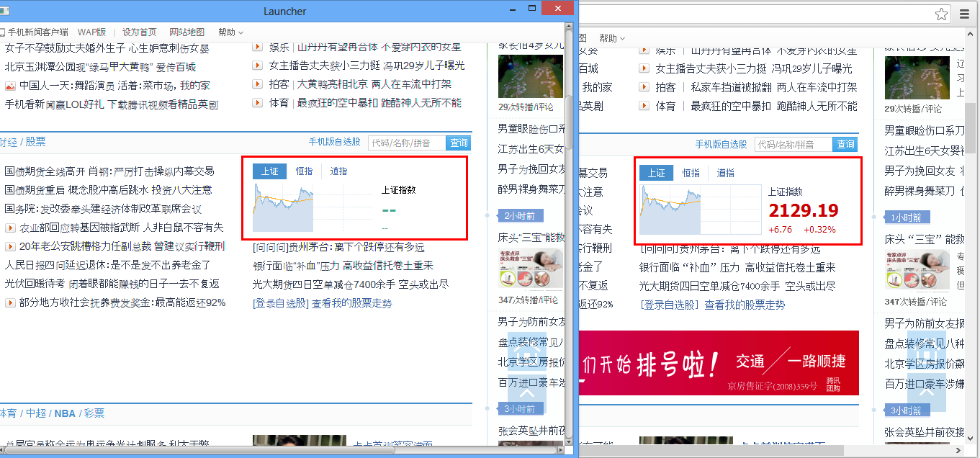Expand the 帮助 dropdown in Launcher window
This screenshot has width=980, height=458.
coord(230,32)
